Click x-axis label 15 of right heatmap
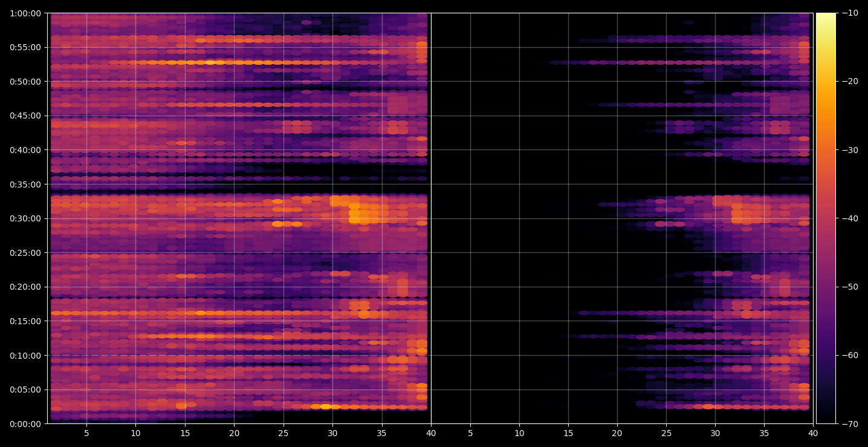Viewport: 868px width, 447px height. point(568,433)
